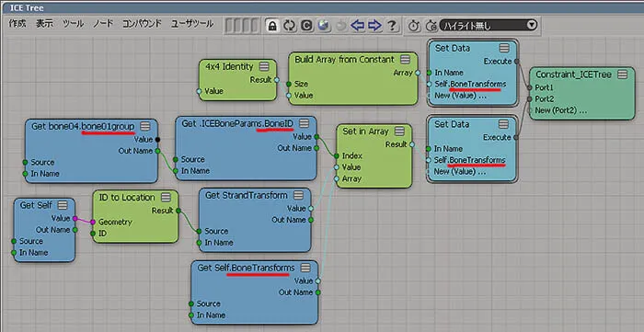This screenshot has height=332, width=644.
Task: Open the ノード menu
Action: 103,23
